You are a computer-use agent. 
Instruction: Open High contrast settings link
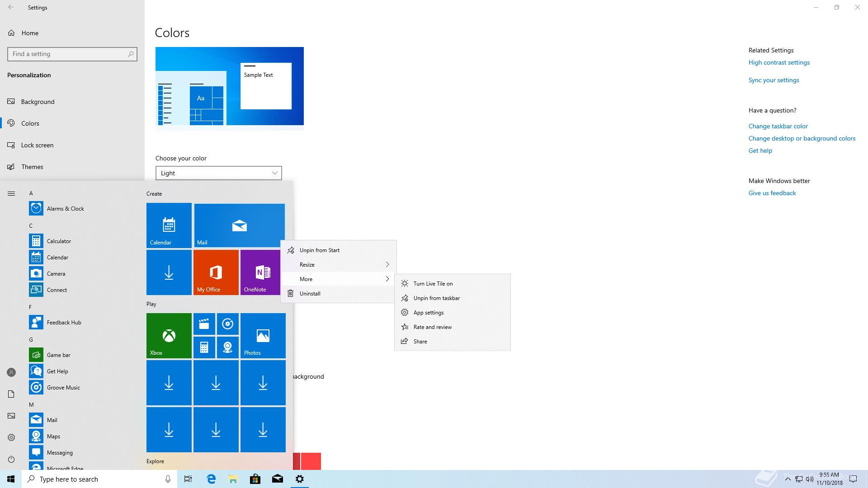[779, 62]
